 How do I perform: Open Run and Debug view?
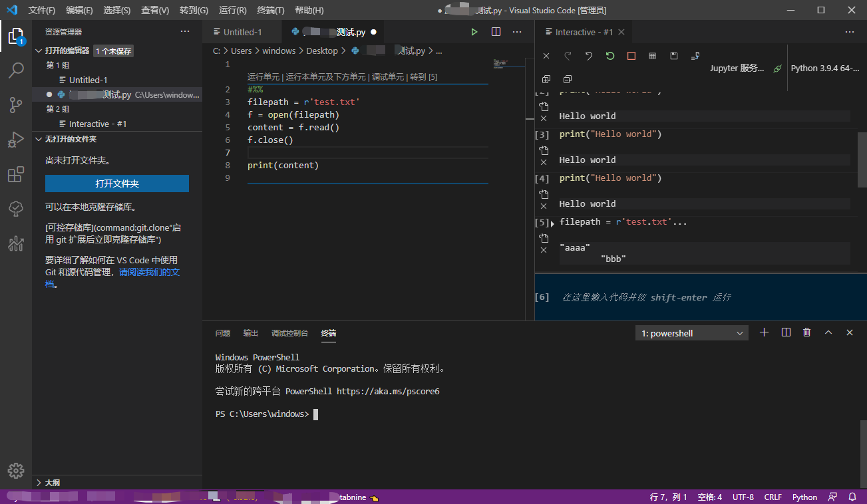[16, 140]
